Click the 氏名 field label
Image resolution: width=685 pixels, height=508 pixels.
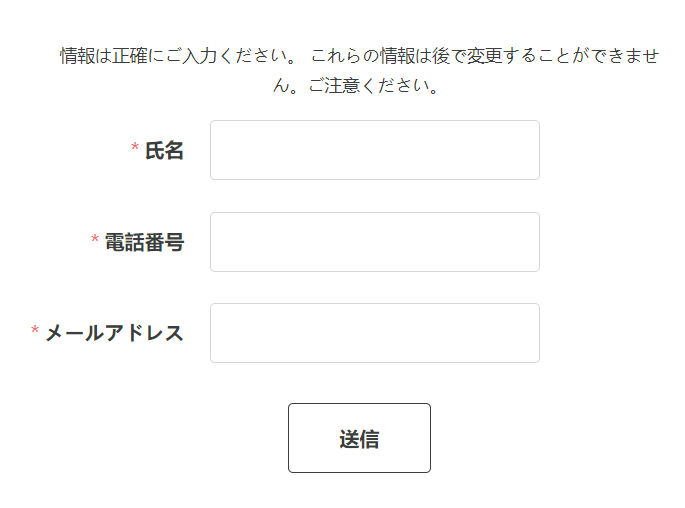164,151
